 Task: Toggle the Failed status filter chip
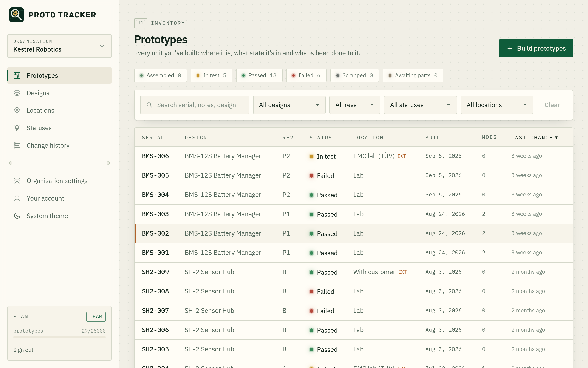[x=306, y=75]
